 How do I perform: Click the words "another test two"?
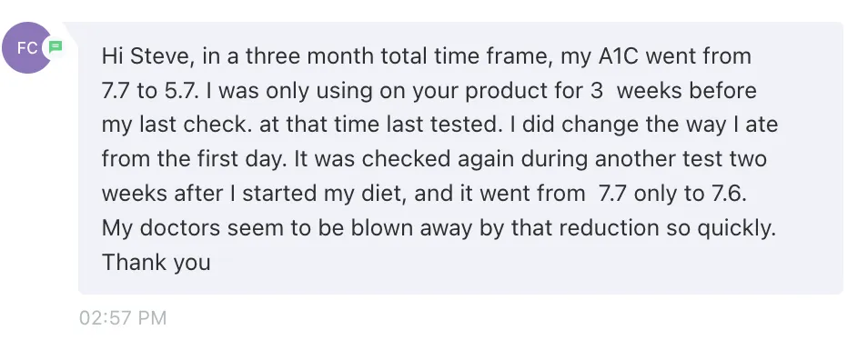click(681, 160)
